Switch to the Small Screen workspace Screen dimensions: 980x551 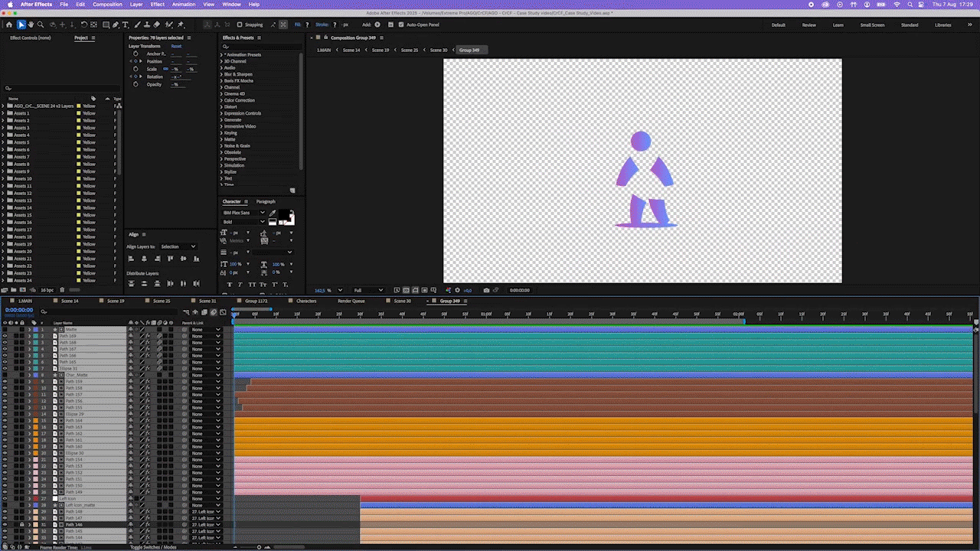[872, 24]
